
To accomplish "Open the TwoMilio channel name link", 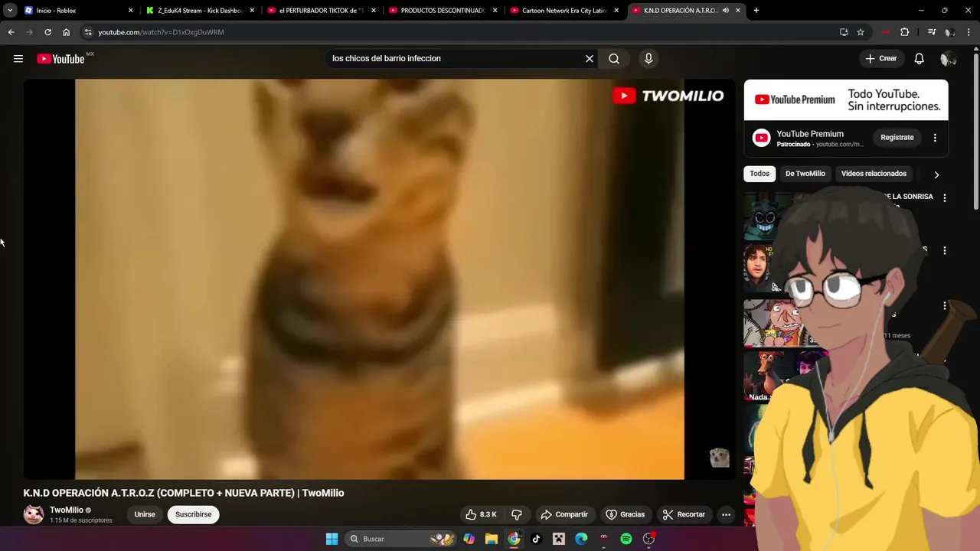I will point(67,510).
